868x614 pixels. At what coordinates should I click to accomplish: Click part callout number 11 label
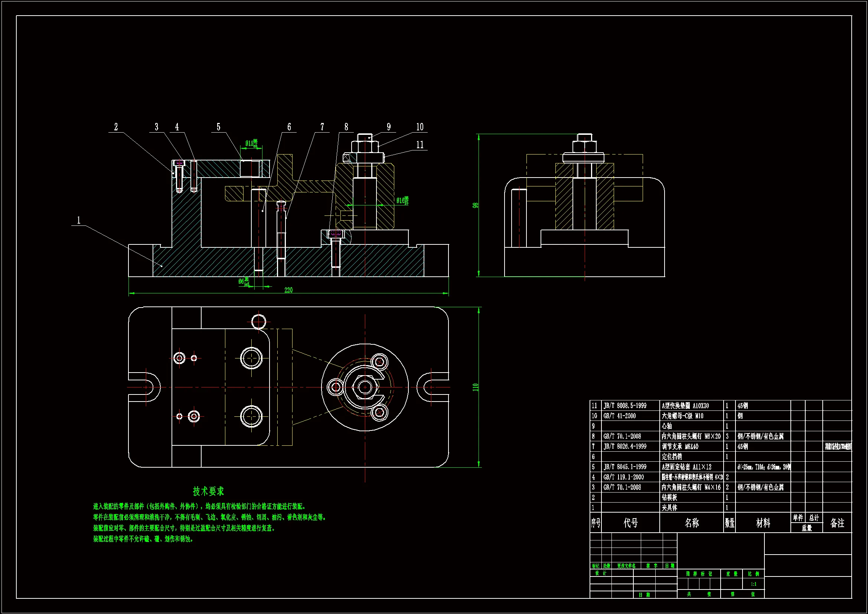point(420,144)
